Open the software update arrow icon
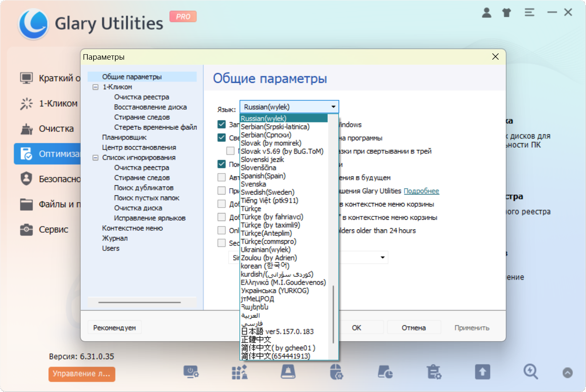 482,372
